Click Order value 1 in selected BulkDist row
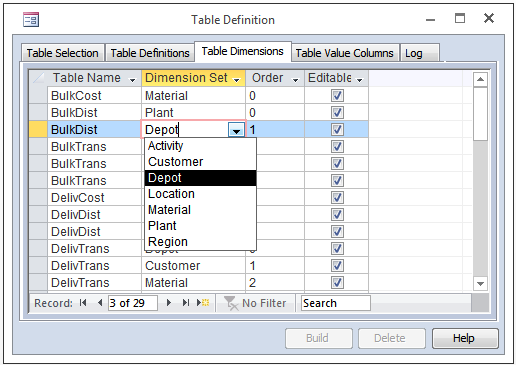Viewport: 516px width, 365px height. click(x=275, y=130)
